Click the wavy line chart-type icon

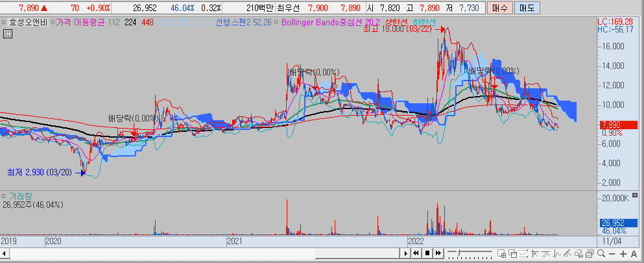(546, 253)
